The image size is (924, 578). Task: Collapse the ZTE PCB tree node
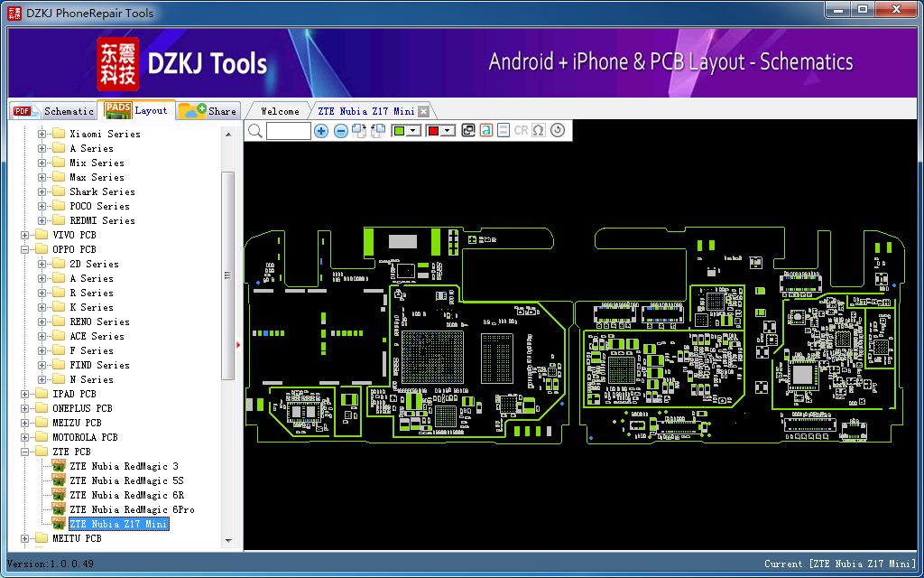(x=25, y=452)
